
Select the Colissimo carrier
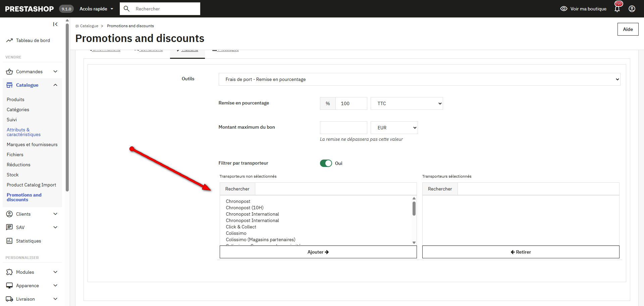pos(236,233)
